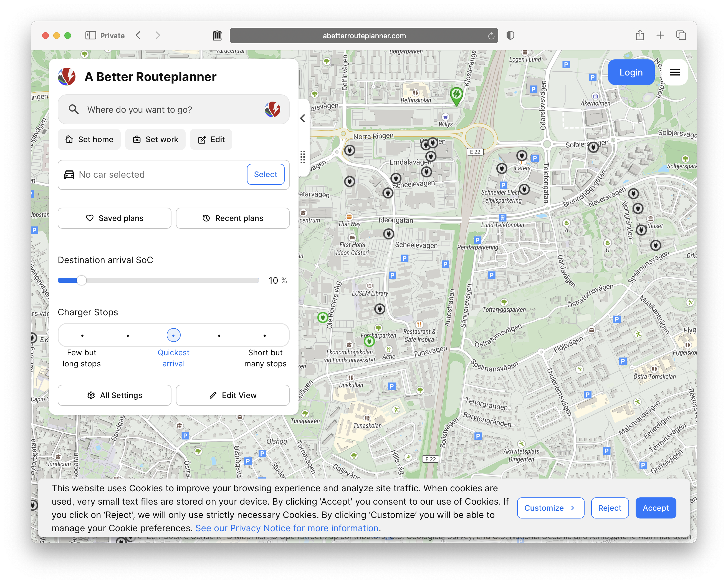
Task: Click the Set work button
Action: click(x=155, y=140)
